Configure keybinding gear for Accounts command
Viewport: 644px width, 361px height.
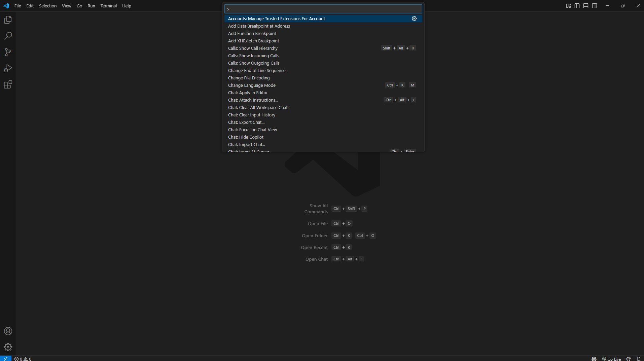coord(414,19)
